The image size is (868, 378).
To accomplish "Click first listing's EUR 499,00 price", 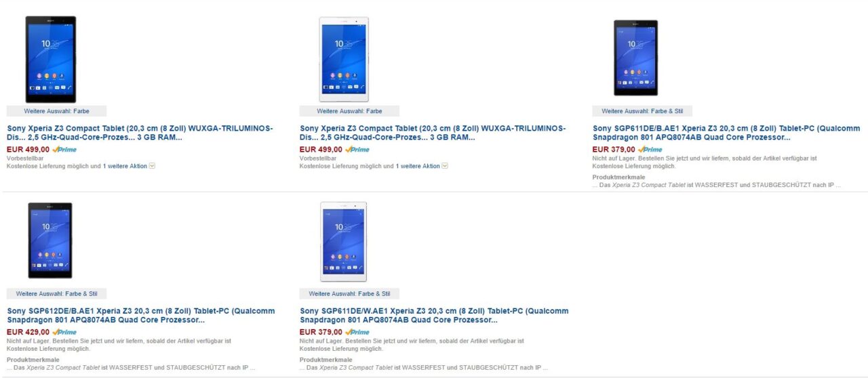I will point(28,150).
